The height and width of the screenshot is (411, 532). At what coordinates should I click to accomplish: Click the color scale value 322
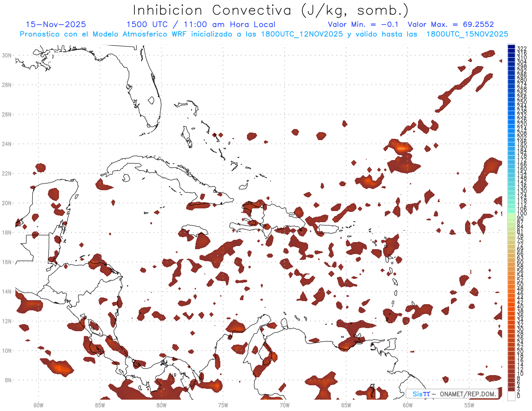[x=521, y=48]
